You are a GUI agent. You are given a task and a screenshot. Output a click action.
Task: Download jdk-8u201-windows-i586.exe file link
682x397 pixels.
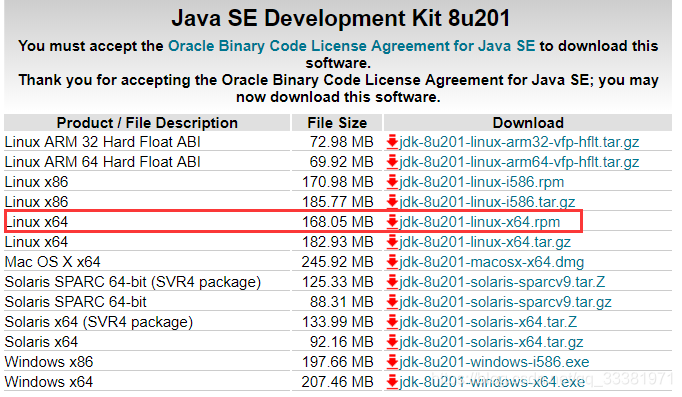pos(494,362)
